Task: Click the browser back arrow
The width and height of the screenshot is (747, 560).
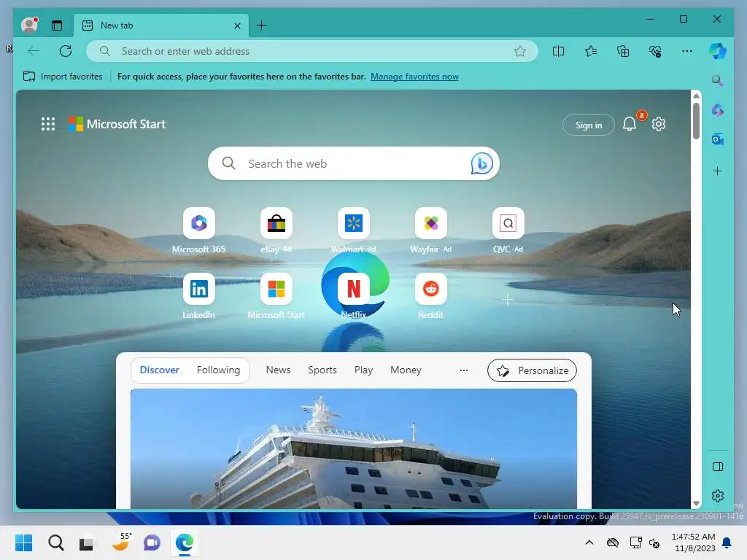Action: click(x=34, y=51)
